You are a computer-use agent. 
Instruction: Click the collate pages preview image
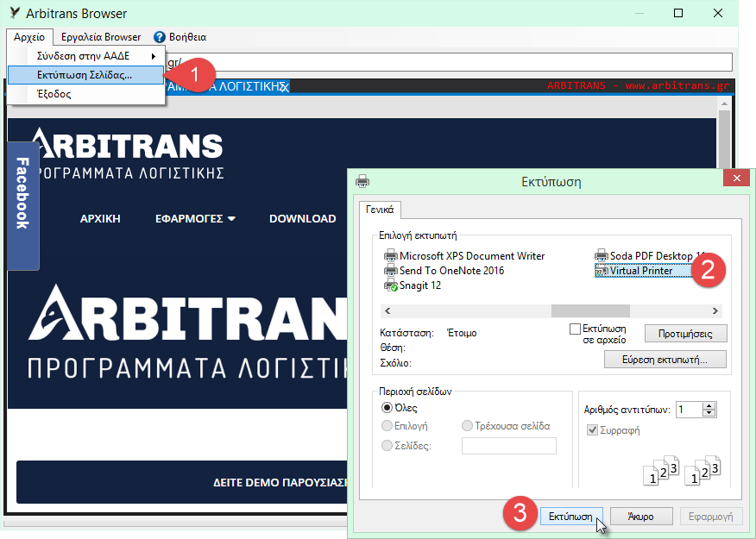(682, 470)
